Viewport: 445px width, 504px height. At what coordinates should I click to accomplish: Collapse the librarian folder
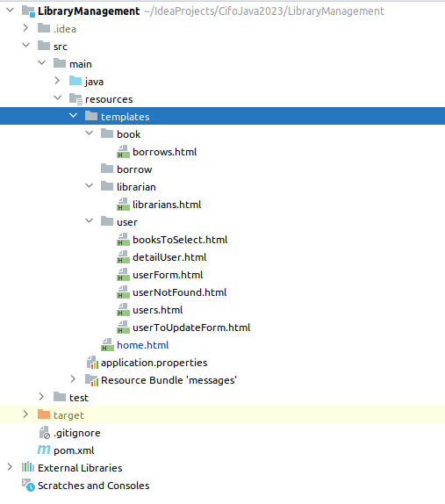click(x=89, y=186)
